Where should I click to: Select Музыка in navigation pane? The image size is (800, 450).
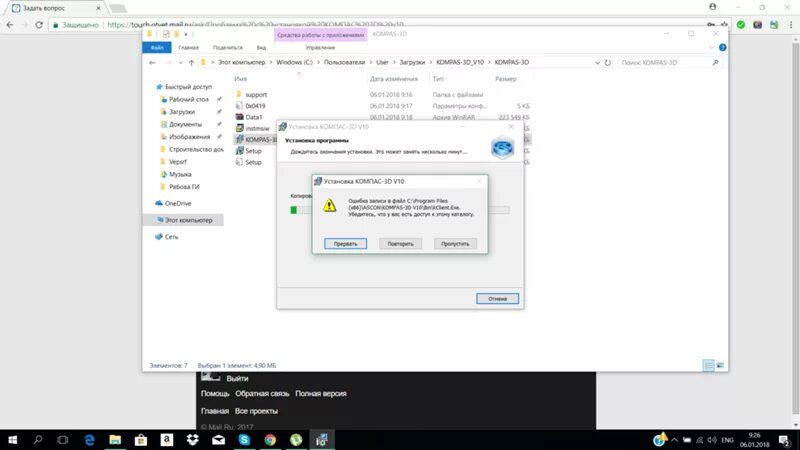[180, 174]
